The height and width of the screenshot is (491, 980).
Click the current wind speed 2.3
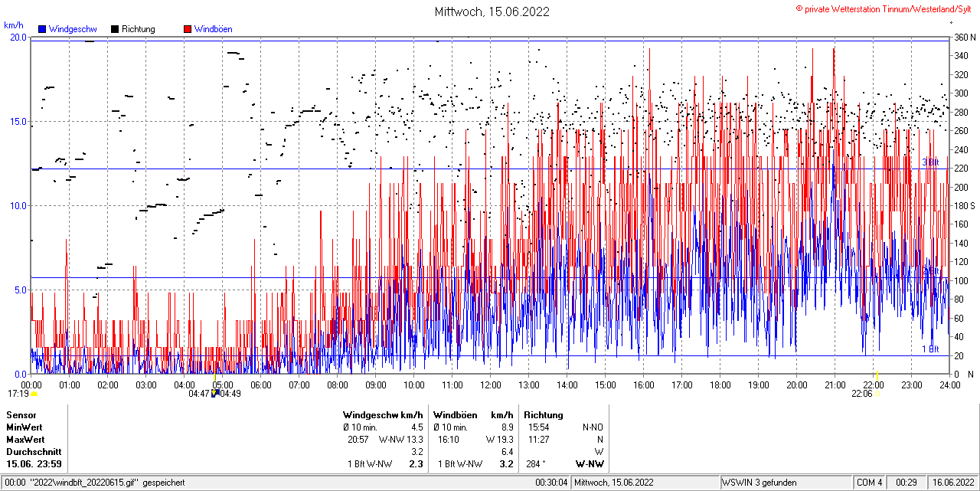pyautogui.click(x=416, y=464)
